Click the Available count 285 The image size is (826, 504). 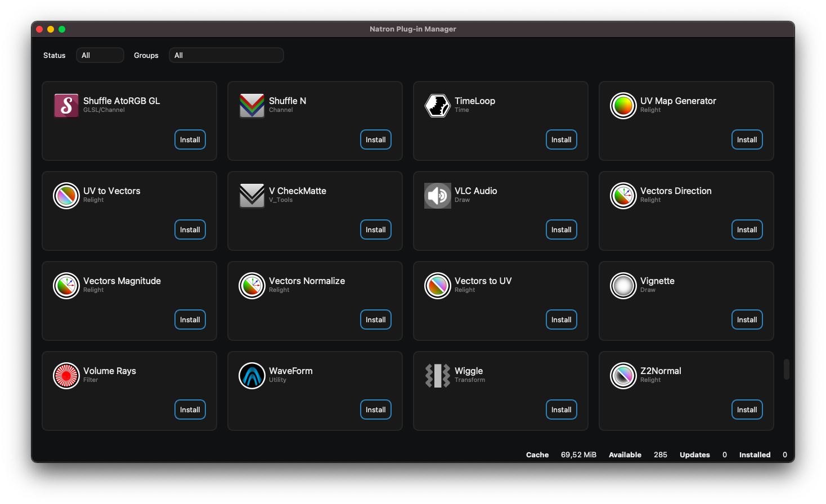pyautogui.click(x=661, y=454)
